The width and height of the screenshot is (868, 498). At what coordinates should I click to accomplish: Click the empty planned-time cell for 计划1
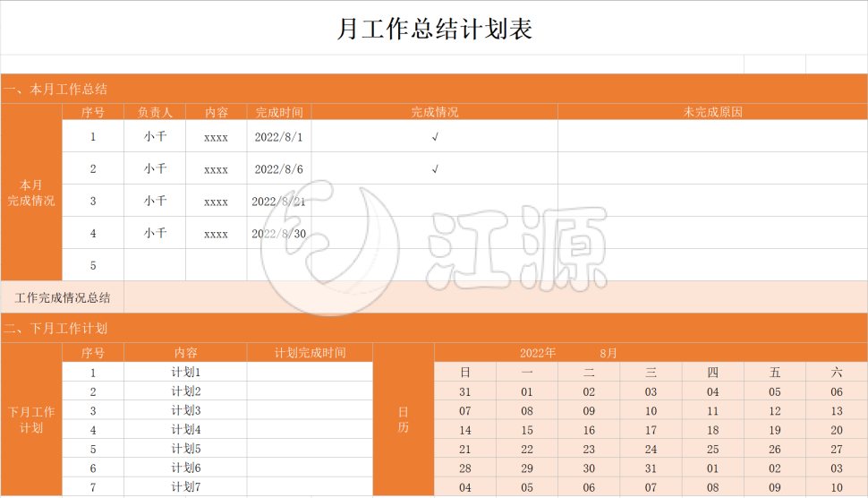click(x=310, y=373)
